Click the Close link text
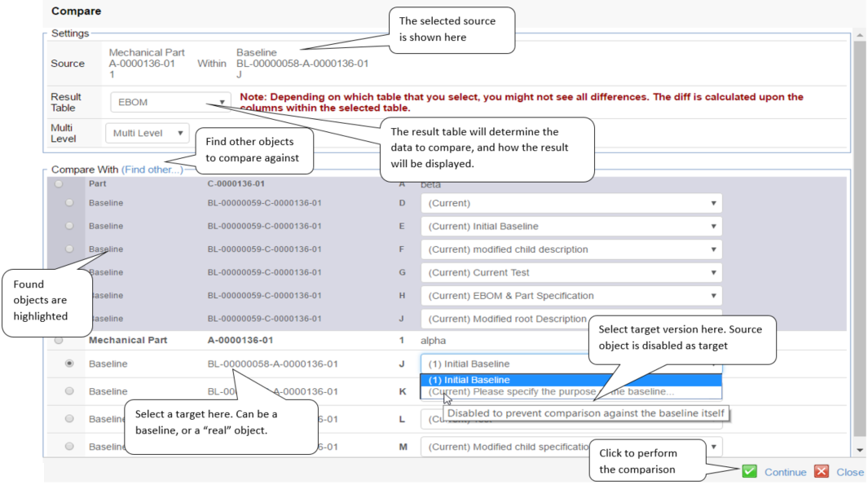 [x=850, y=472]
